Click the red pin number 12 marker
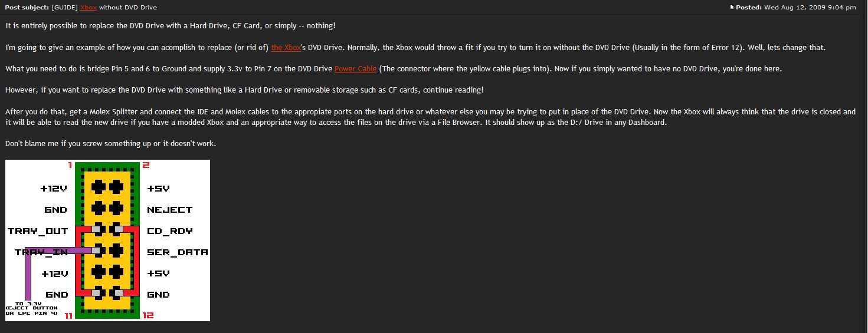868x333 pixels. point(148,316)
